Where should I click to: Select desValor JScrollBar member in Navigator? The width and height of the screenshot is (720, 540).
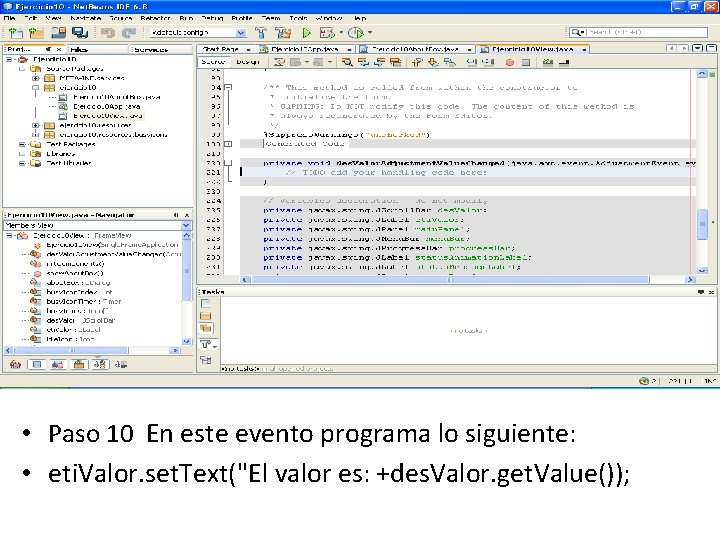(80, 321)
